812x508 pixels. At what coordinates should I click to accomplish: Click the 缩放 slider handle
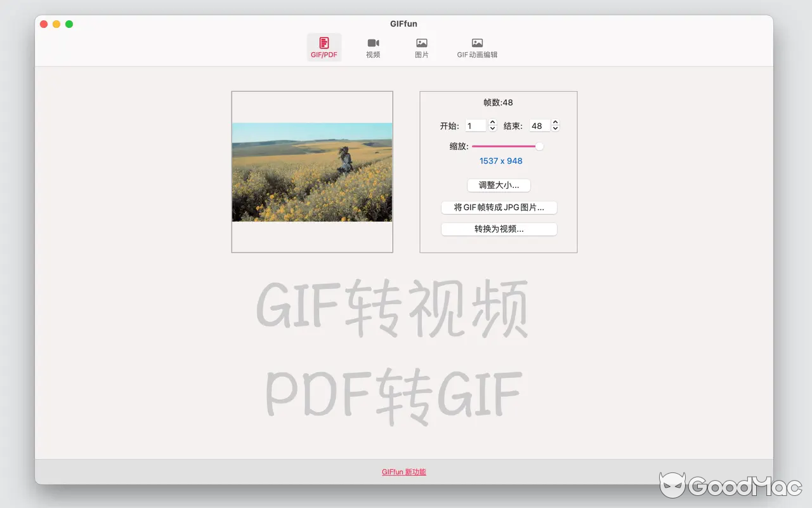(539, 146)
